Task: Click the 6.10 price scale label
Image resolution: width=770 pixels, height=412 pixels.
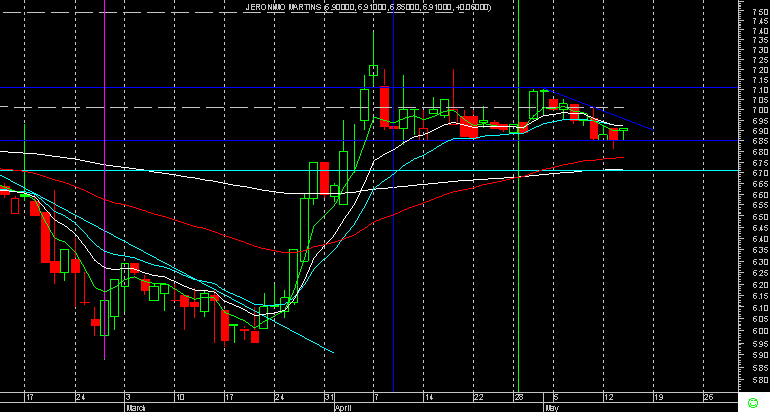Action: (760, 308)
